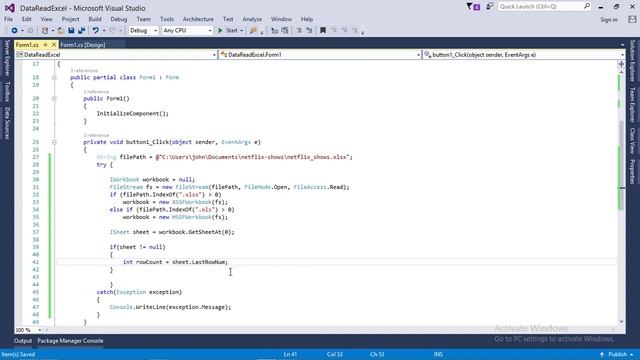Click the Find in Files toolbar icon
Screen dimensions: 640x360
(x=253, y=31)
